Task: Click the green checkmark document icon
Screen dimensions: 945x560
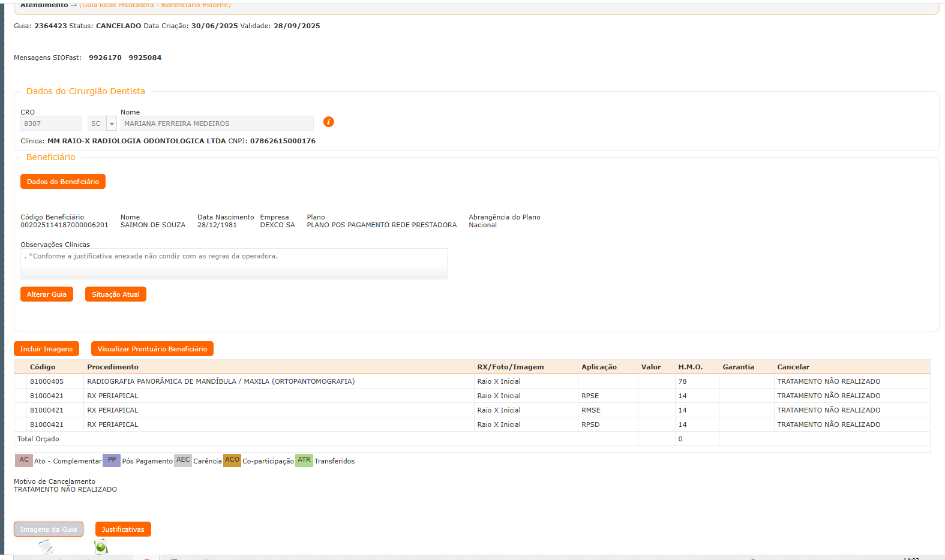Action: click(101, 546)
